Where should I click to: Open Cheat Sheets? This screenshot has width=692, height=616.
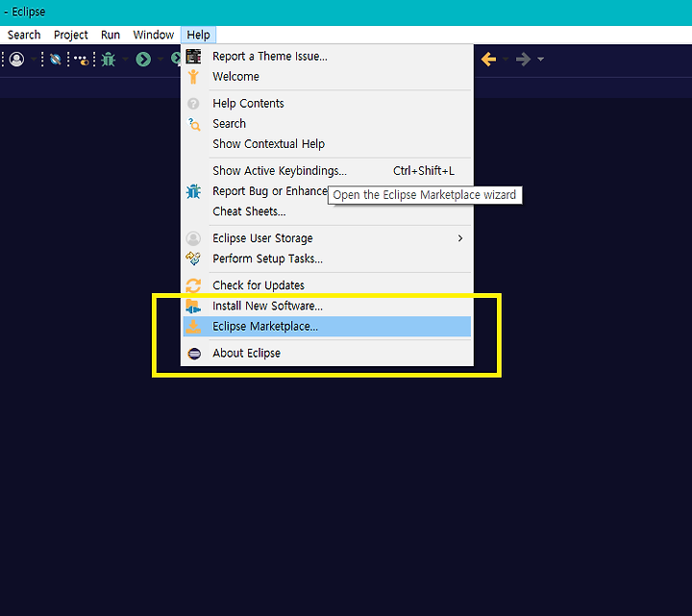327,211
